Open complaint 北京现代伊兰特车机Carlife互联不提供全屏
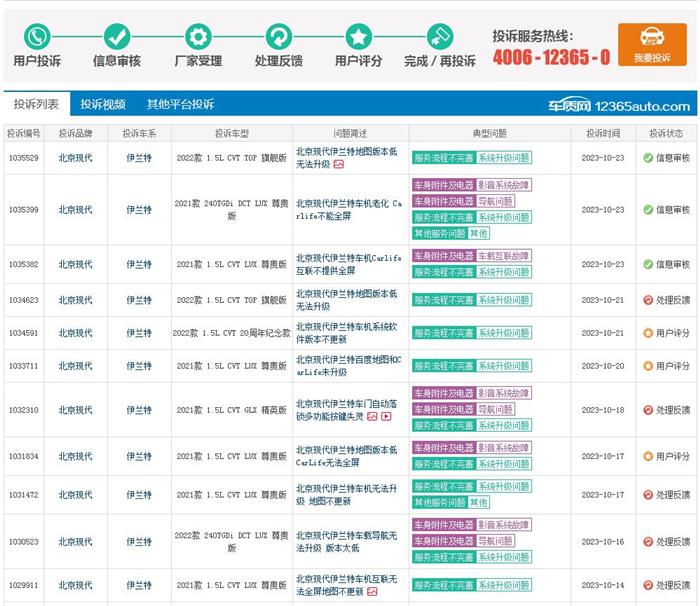Image resolution: width=700 pixels, height=606 pixels. pyautogui.click(x=349, y=264)
